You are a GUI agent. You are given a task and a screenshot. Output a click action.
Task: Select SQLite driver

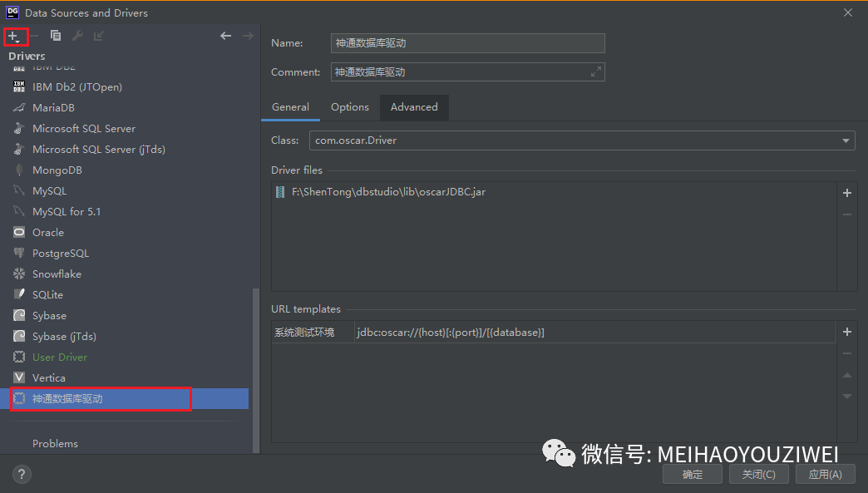(x=125, y=295)
